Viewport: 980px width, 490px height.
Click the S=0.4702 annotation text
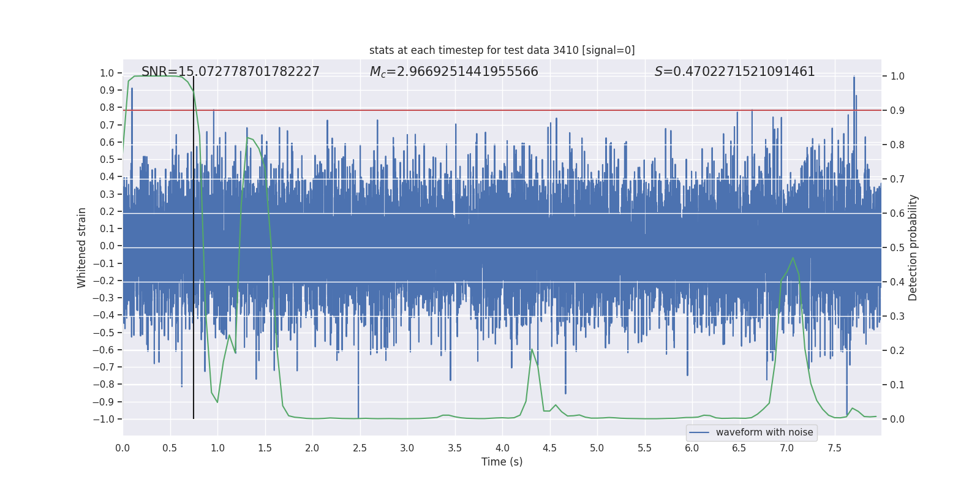click(x=734, y=72)
